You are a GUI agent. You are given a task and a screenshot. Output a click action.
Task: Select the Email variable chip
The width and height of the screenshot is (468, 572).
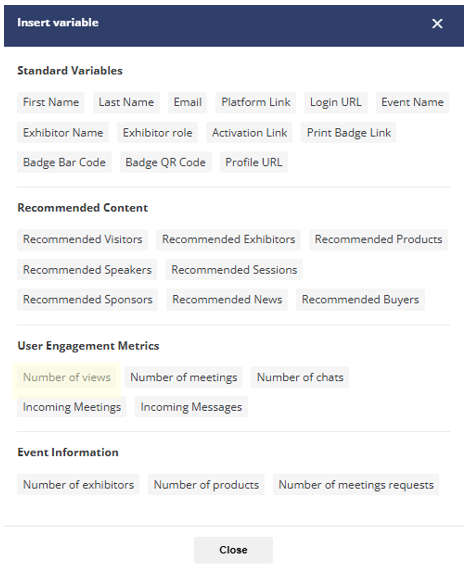(187, 103)
